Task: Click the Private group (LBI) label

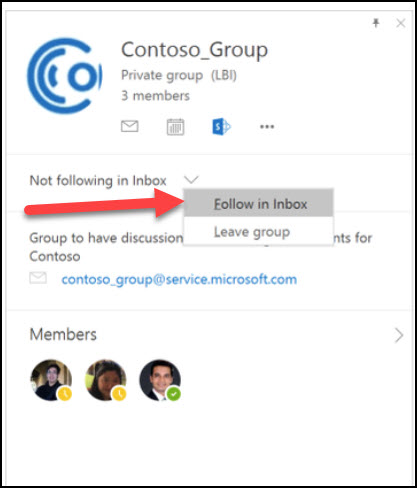Action: tap(179, 75)
